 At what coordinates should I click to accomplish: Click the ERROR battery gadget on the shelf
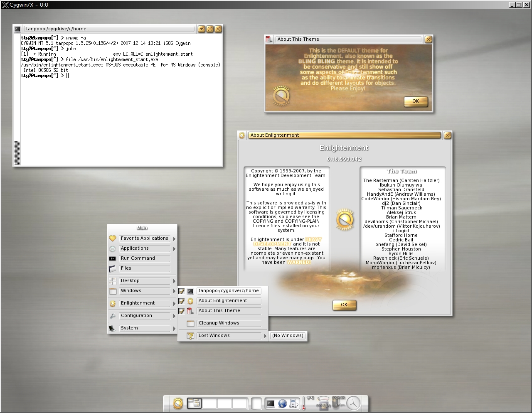tap(339, 403)
